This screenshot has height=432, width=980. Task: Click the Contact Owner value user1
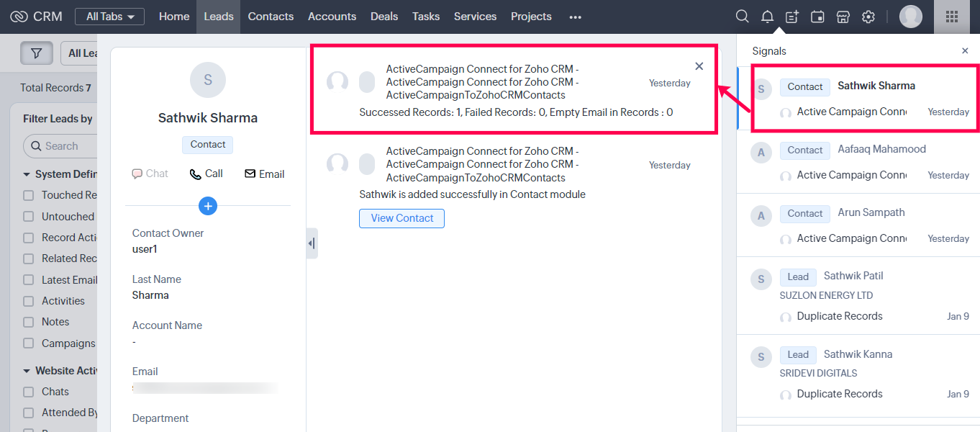[145, 249]
